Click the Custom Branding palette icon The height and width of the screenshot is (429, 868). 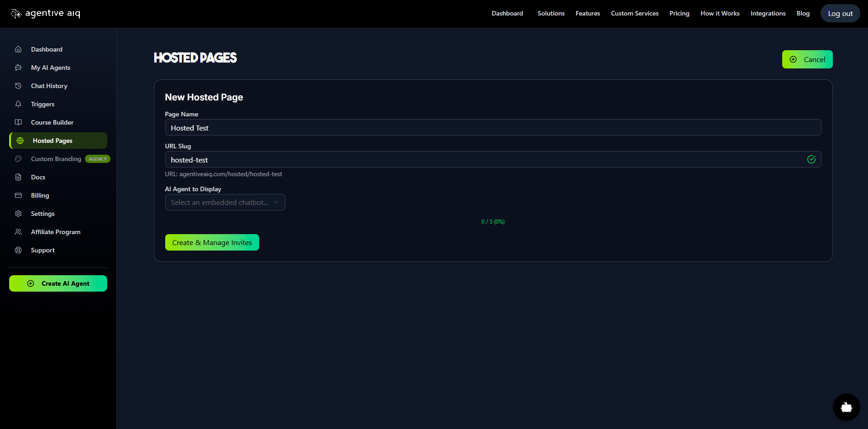pos(18,159)
